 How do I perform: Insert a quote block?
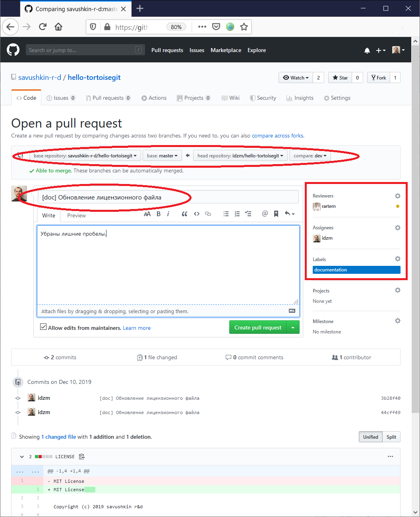184,214
